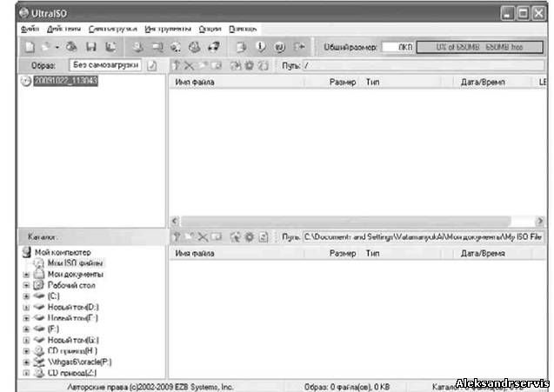Click the Rename icon in image pane toolbar

click(217, 65)
